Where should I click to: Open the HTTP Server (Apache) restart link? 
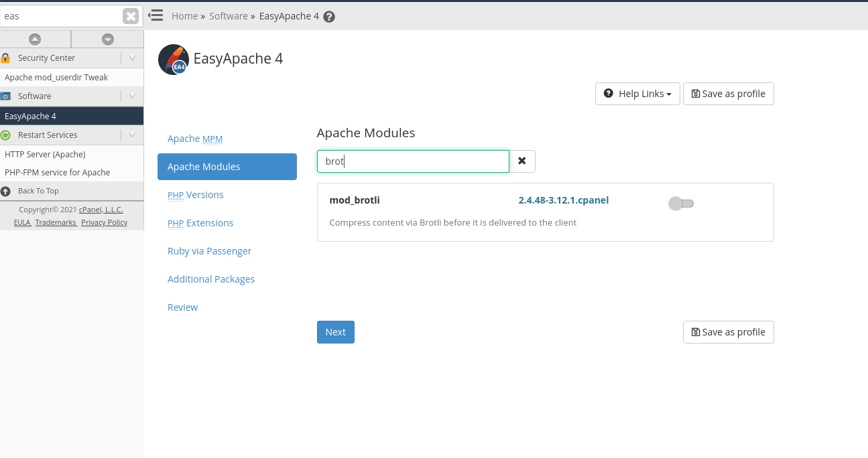(x=45, y=154)
